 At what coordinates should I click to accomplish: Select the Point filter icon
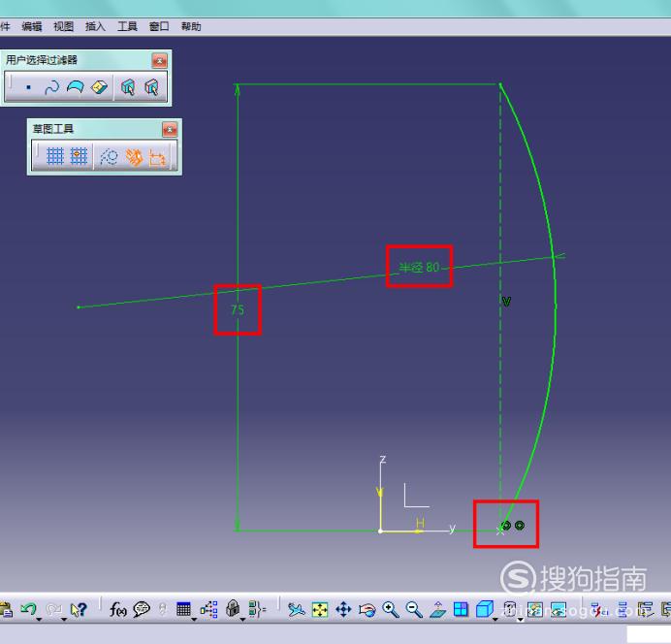point(29,87)
